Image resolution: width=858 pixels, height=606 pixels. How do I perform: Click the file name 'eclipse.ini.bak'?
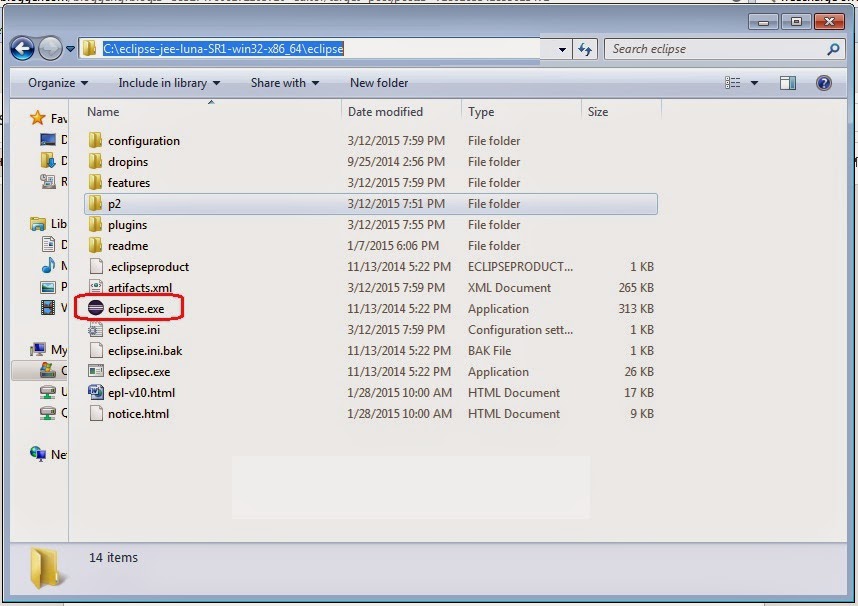point(145,351)
